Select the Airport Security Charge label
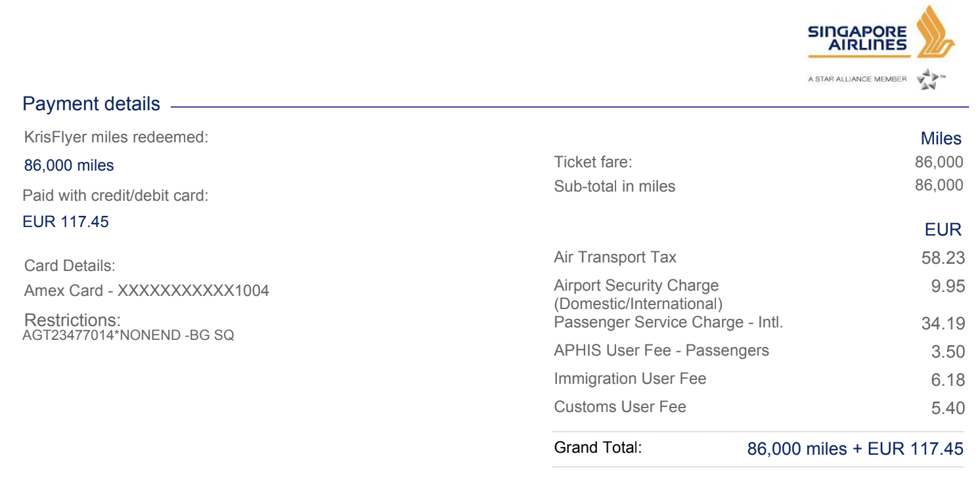Screen dimensions: 980x479 (638, 295)
